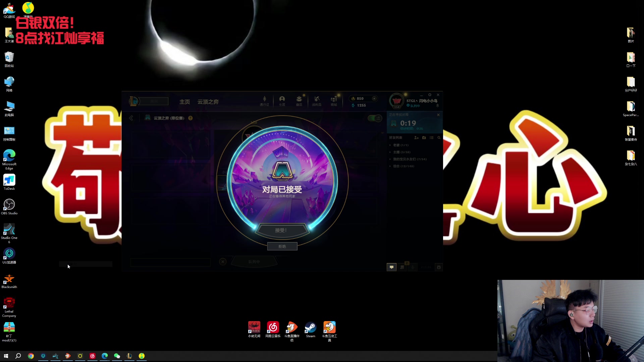Launch the 斗鱼互动工具 desktop shortcut
Image resolution: width=644 pixels, height=362 pixels.
click(x=329, y=331)
